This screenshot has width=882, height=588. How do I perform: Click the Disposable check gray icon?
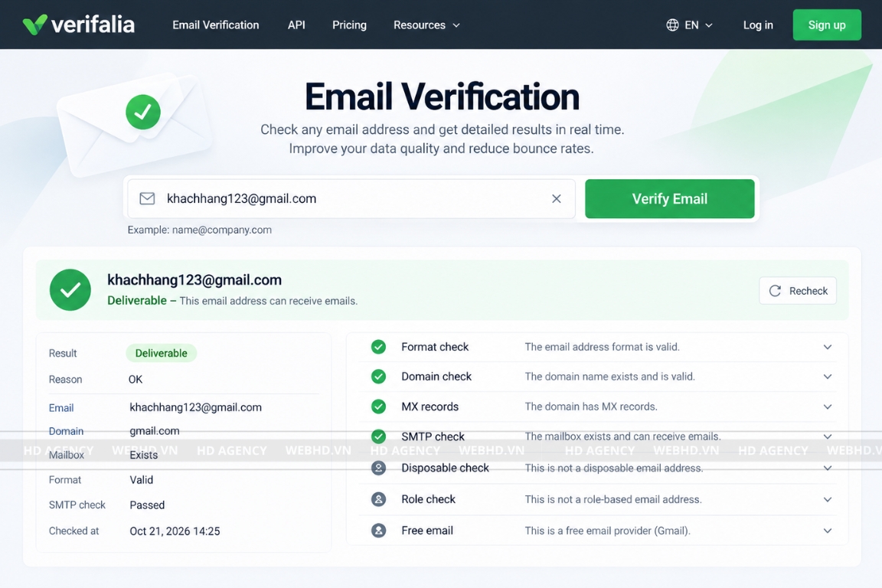tap(378, 468)
